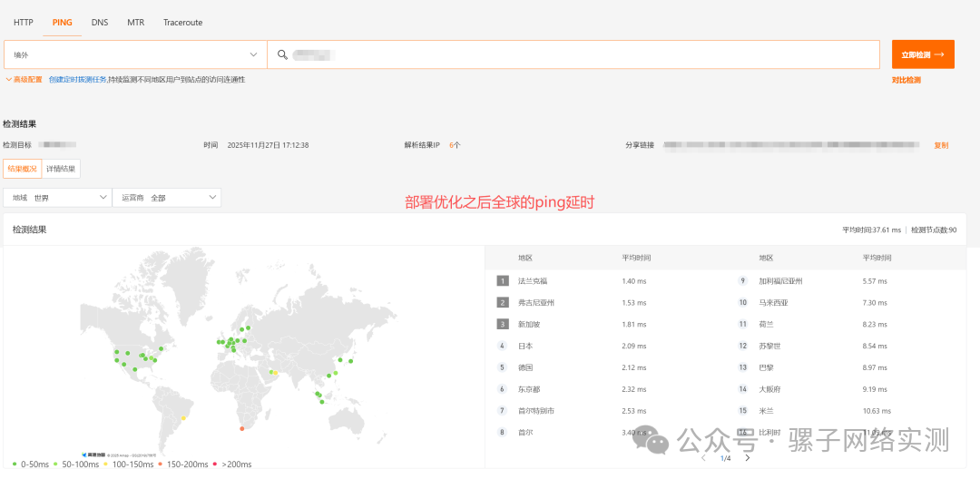Screen dimensions: 980x479
Task: Click the 5.57 ms average time value
Action: [x=875, y=281]
